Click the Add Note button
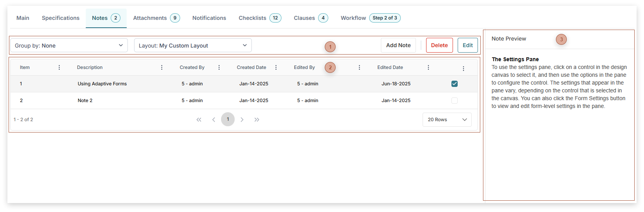This screenshot has height=212, width=644. pos(398,45)
